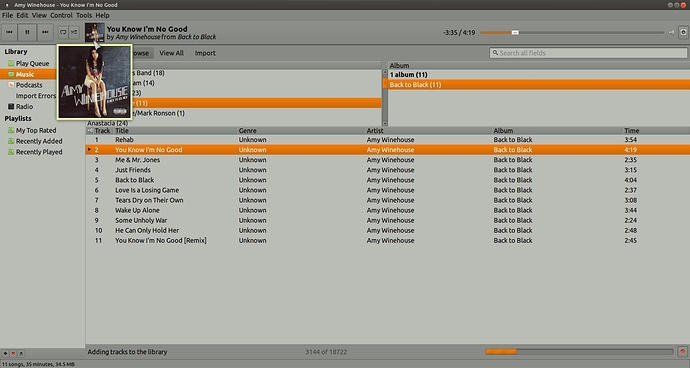Click the volume speaker icon
Image resolution: width=690 pixels, height=368 pixels.
tap(671, 32)
